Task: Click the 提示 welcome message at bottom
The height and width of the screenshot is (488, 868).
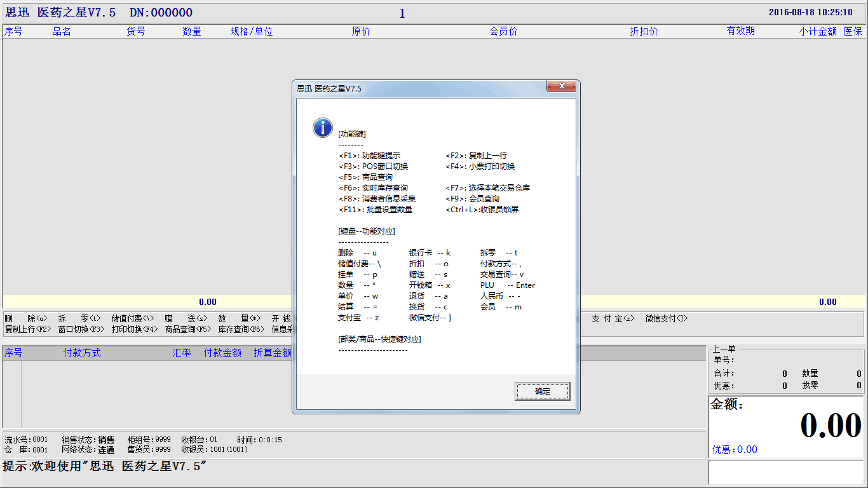Action: click(x=105, y=467)
